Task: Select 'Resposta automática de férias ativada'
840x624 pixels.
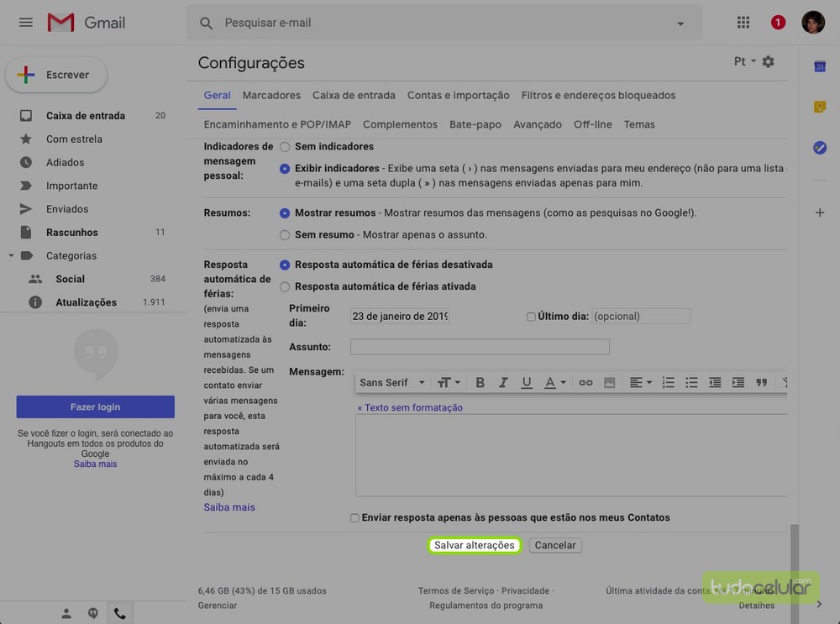Action: [x=285, y=286]
